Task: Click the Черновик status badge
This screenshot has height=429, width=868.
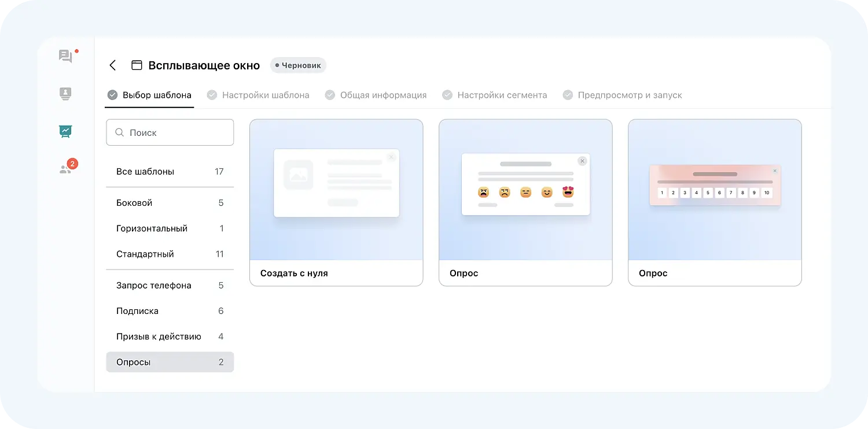Action: (x=298, y=65)
